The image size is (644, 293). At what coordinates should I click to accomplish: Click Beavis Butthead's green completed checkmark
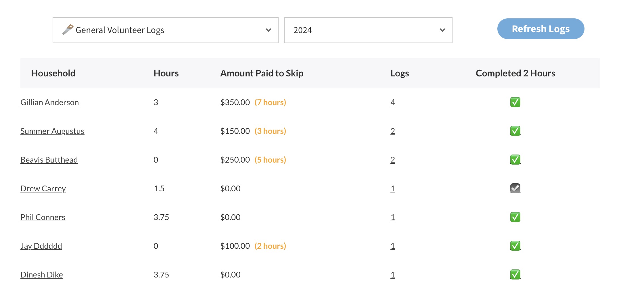point(515,160)
